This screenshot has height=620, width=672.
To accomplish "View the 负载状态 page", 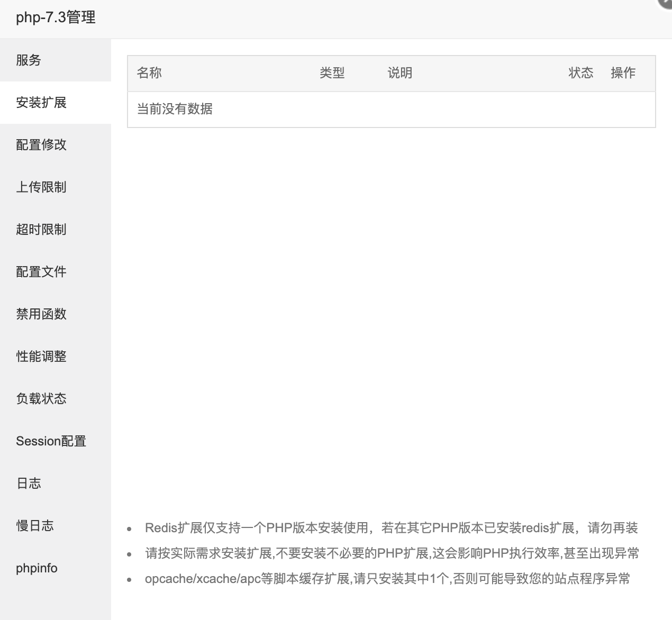I will pos(56,399).
